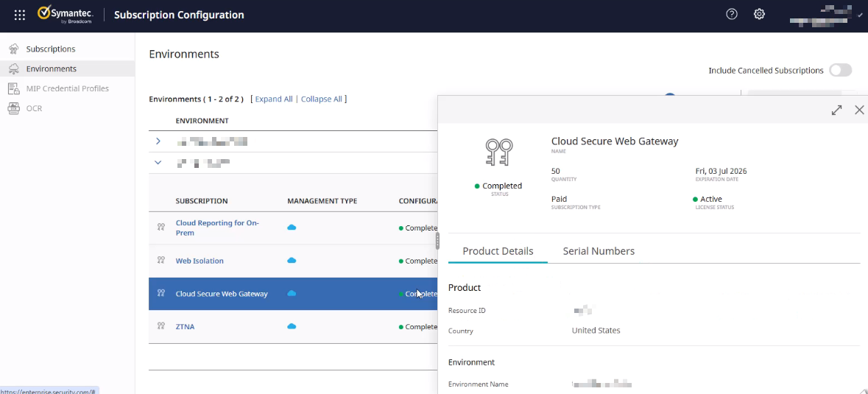Viewport: 868px width, 394px height.
Task: Click the OCR sidebar icon
Action: [x=14, y=108]
